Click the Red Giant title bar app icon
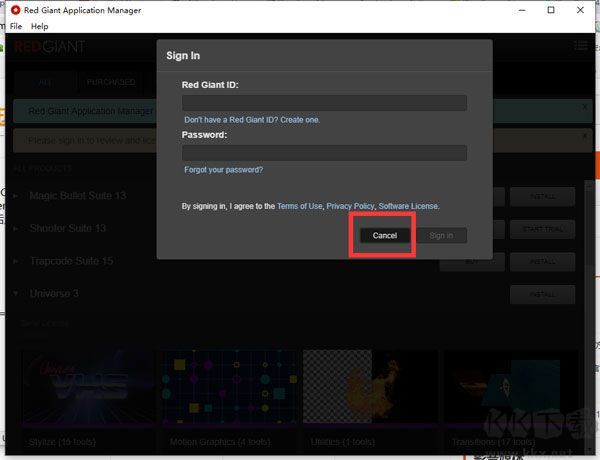This screenshot has width=600, height=460. click(x=16, y=10)
